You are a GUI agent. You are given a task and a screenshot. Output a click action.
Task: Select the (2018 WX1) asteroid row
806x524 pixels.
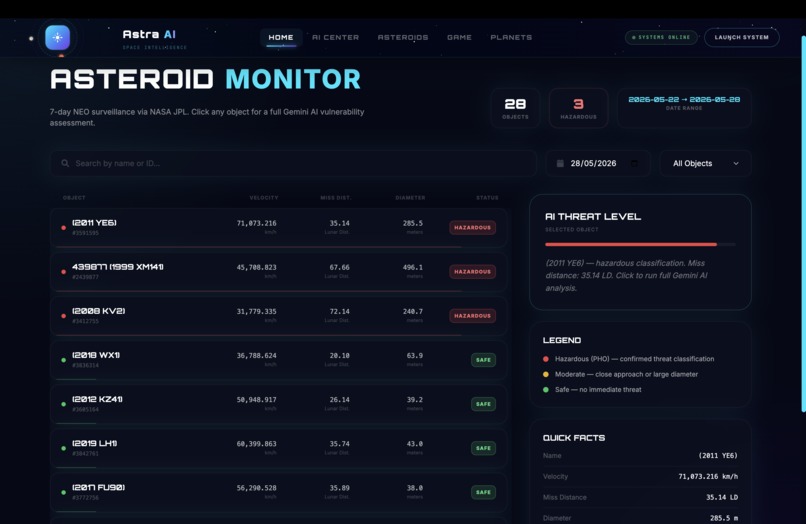pyautogui.click(x=279, y=360)
